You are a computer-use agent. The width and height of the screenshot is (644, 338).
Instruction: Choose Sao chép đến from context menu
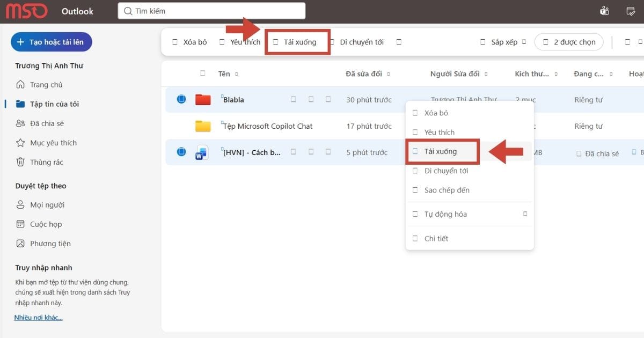click(x=447, y=190)
